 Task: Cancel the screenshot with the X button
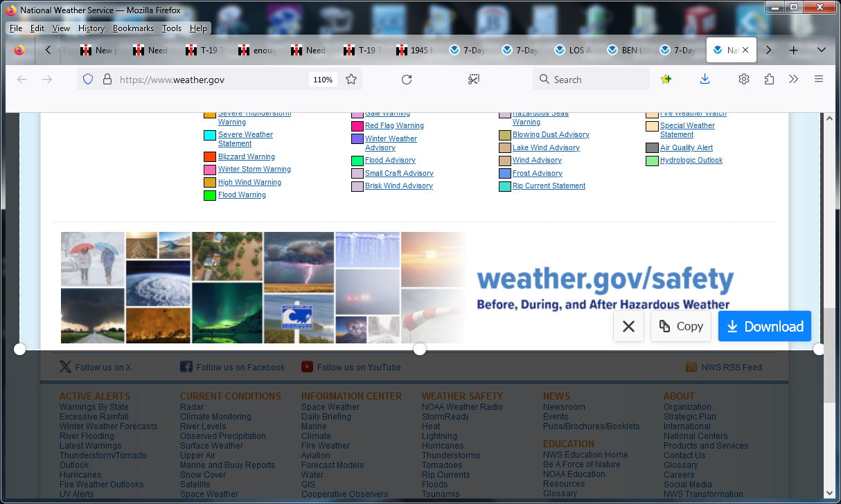(x=629, y=326)
